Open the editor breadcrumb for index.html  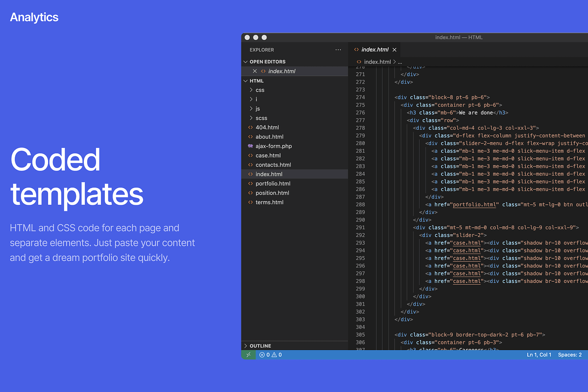377,61
